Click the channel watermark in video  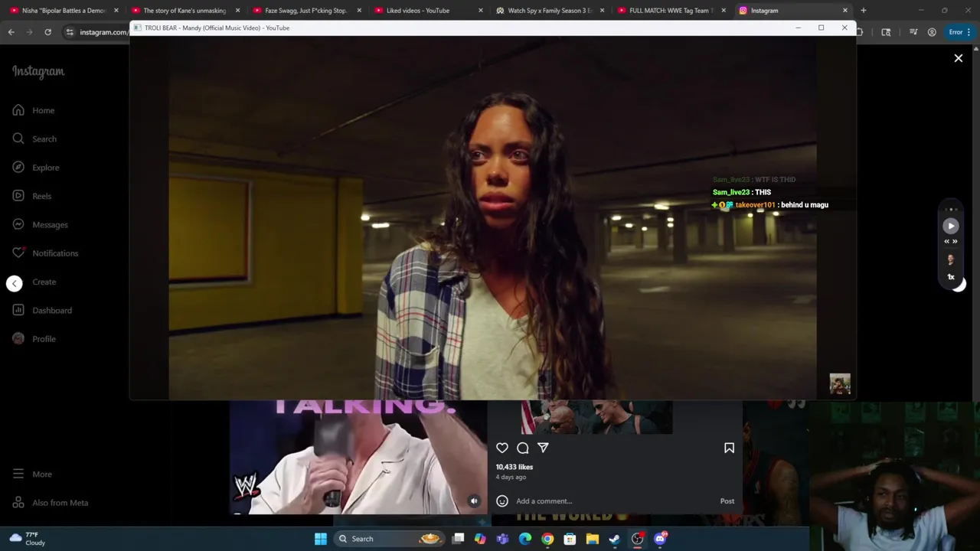click(840, 384)
